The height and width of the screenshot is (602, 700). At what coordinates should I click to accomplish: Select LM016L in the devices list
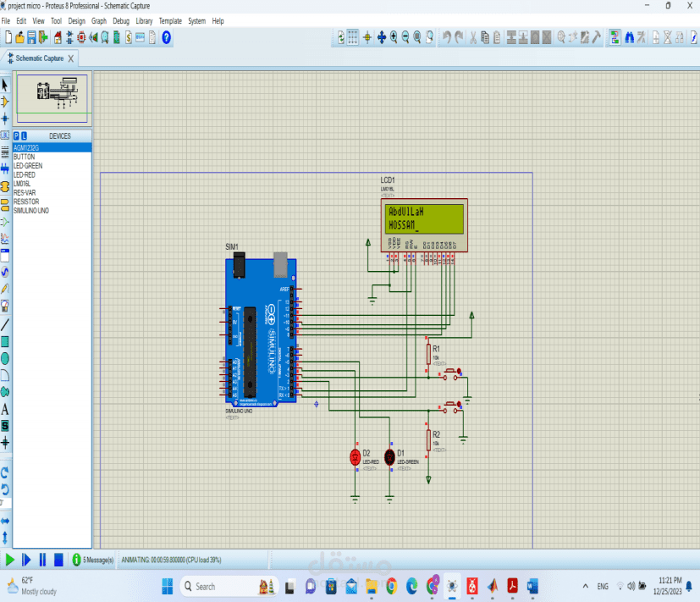pos(52,184)
